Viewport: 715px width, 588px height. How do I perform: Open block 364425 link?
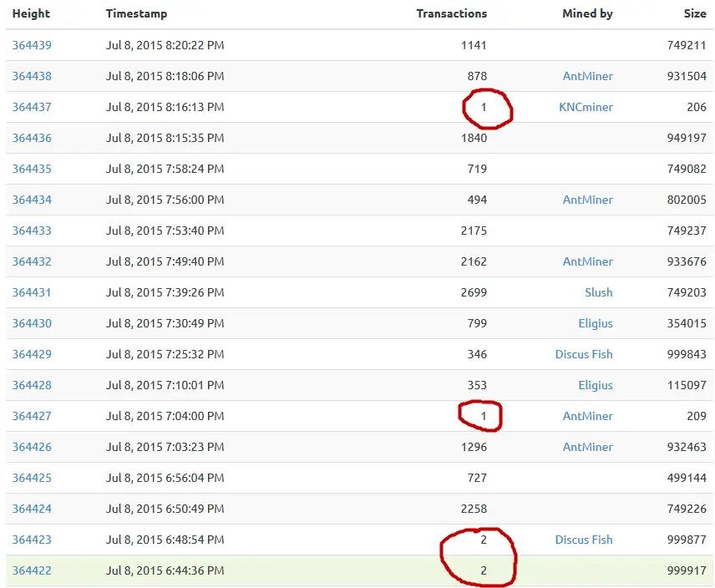click(x=32, y=478)
